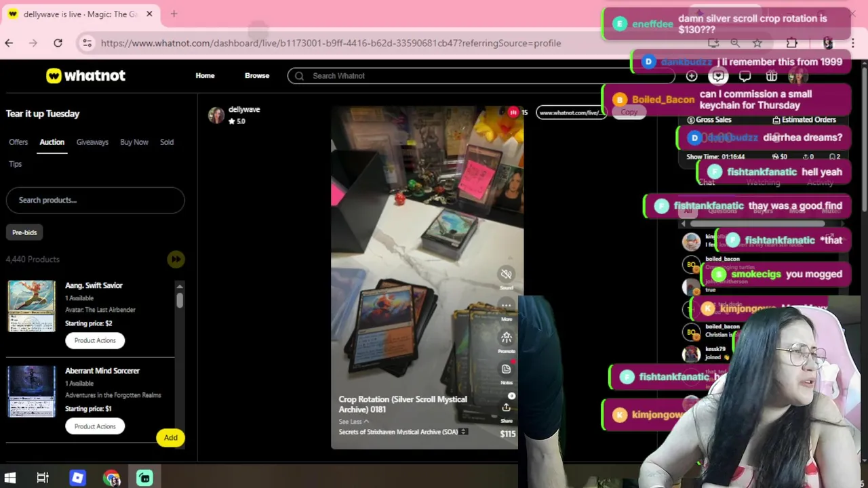Open the Notes icon on stream

click(506, 369)
